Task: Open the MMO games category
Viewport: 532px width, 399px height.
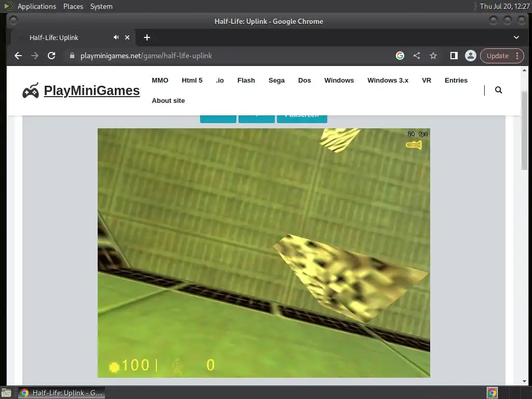Action: (160, 81)
